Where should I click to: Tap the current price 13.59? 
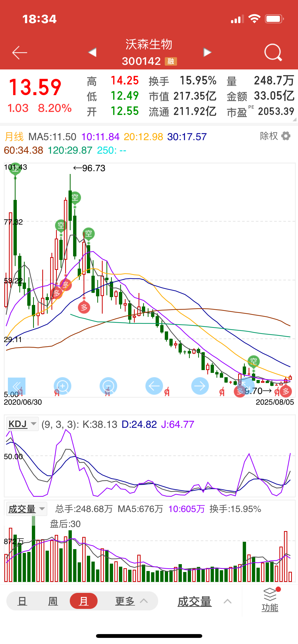35,87
